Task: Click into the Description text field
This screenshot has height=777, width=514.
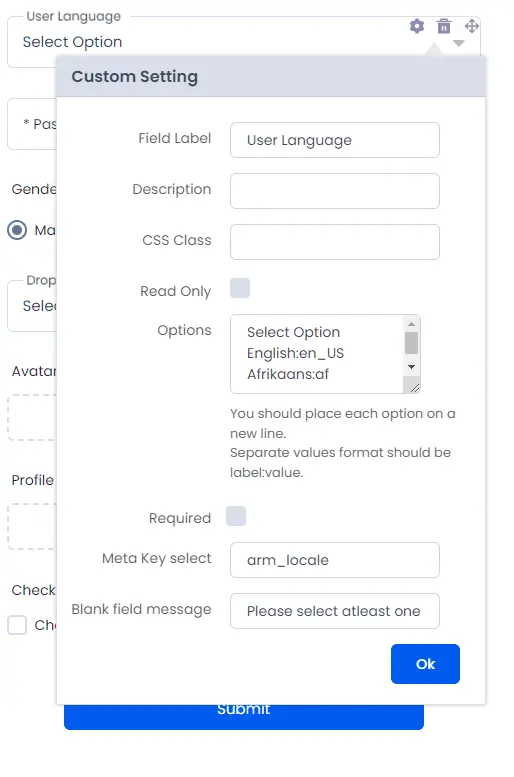Action: point(335,191)
